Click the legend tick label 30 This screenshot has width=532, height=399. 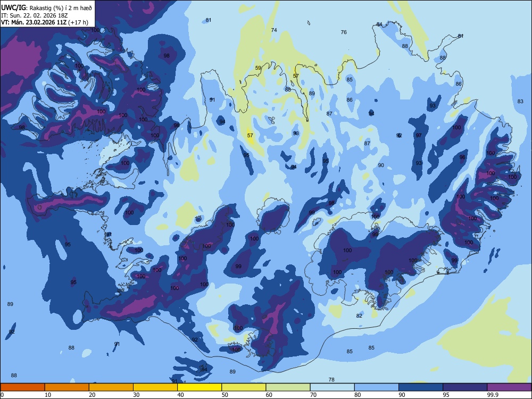coord(136,395)
